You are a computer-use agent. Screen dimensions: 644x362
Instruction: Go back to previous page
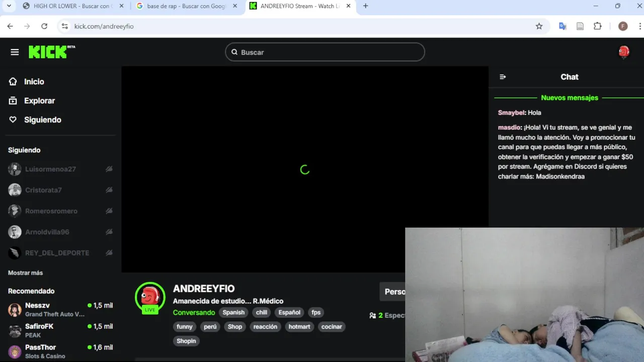(10, 26)
